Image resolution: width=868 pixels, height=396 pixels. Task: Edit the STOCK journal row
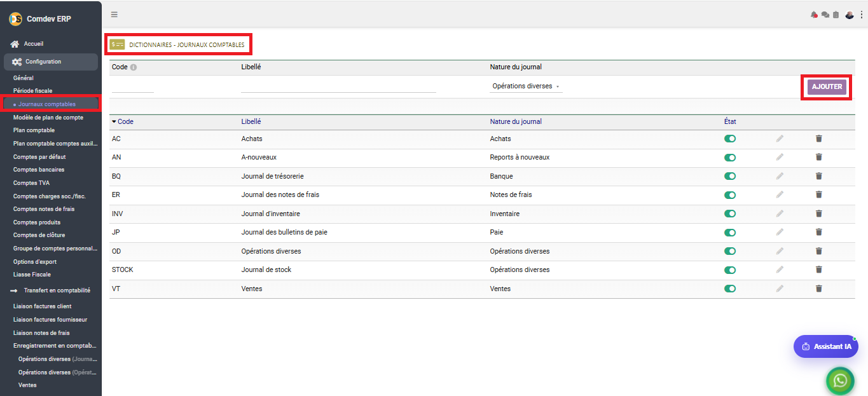tap(780, 270)
